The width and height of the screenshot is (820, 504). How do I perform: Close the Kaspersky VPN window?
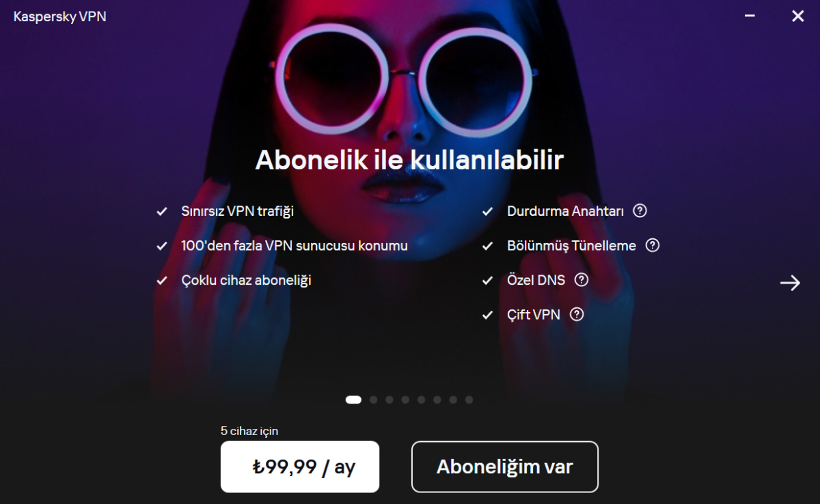pyautogui.click(x=797, y=16)
